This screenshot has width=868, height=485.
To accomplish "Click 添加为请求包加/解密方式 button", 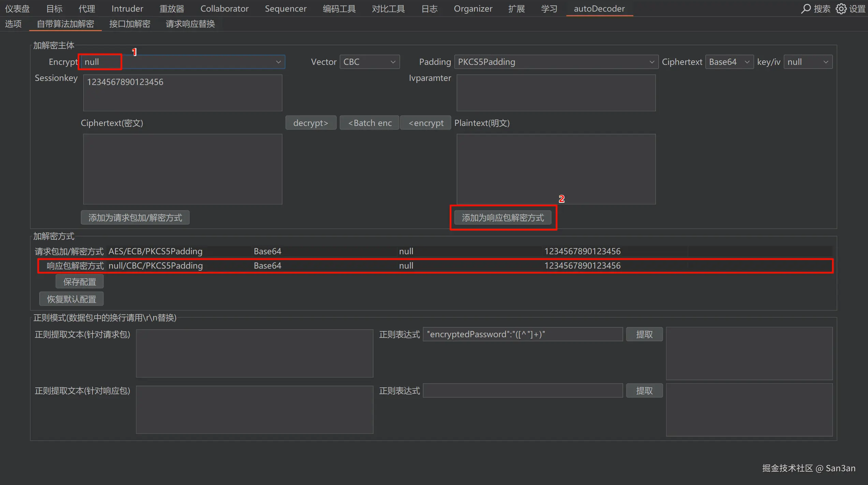I will click(x=135, y=218).
